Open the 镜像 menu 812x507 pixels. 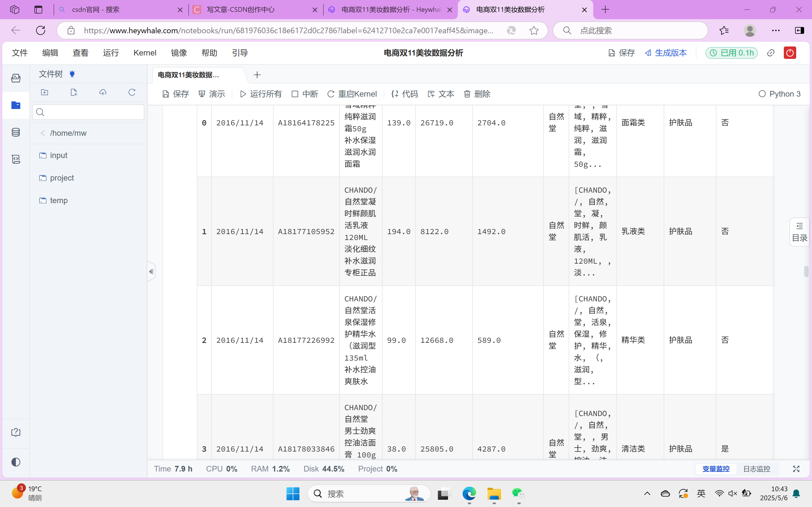pos(179,53)
